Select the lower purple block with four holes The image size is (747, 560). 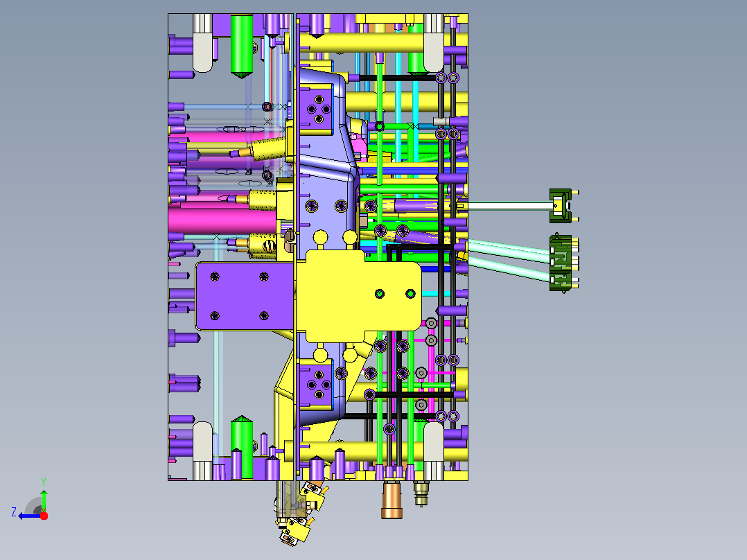[316, 385]
